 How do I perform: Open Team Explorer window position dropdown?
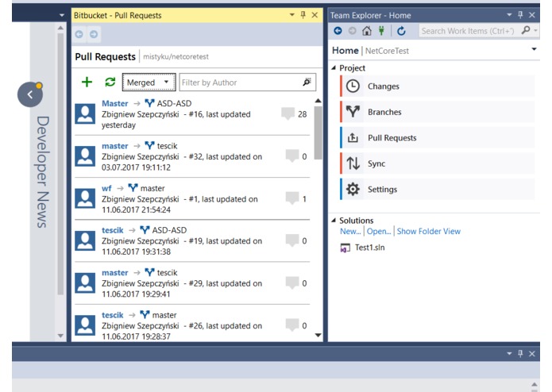(x=509, y=15)
